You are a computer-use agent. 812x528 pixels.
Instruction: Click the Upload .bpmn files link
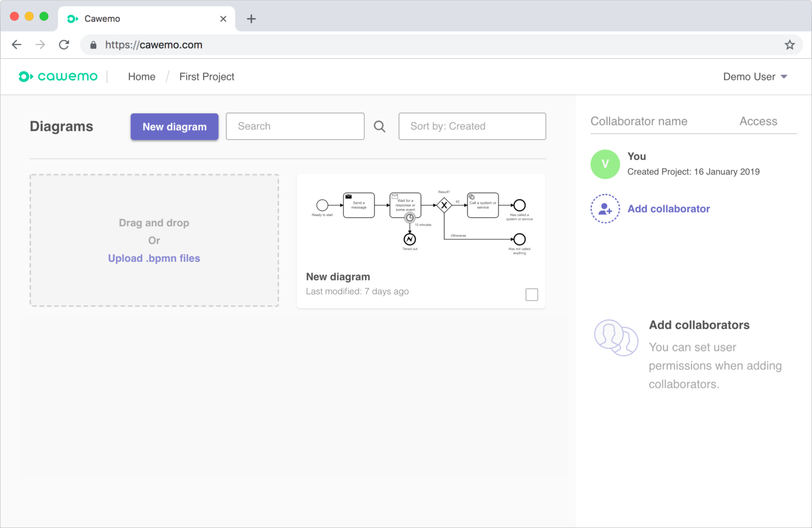click(154, 258)
